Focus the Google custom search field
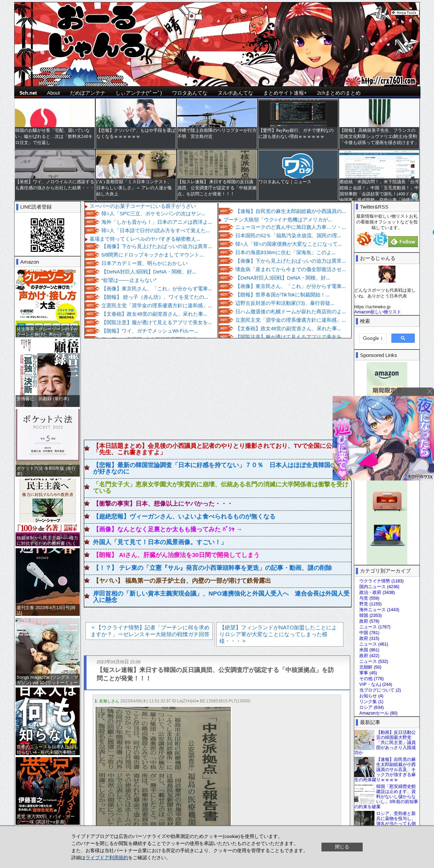The height and width of the screenshot is (868, 434). point(372,338)
